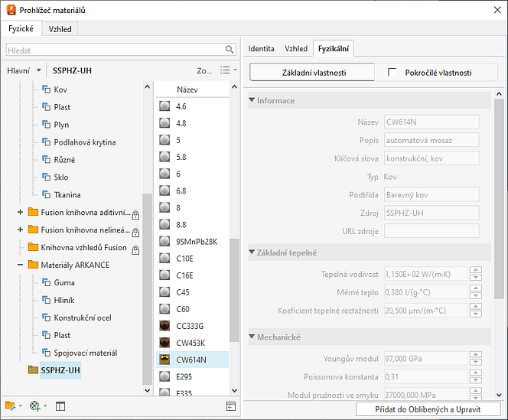Open the Hlavní dropdown

22,70
